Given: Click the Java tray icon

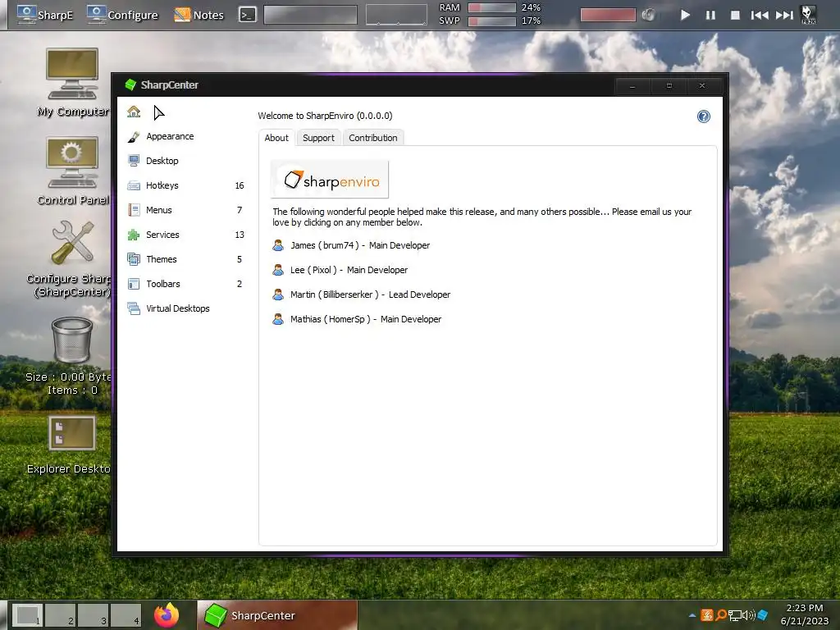Looking at the screenshot, I should [x=707, y=615].
